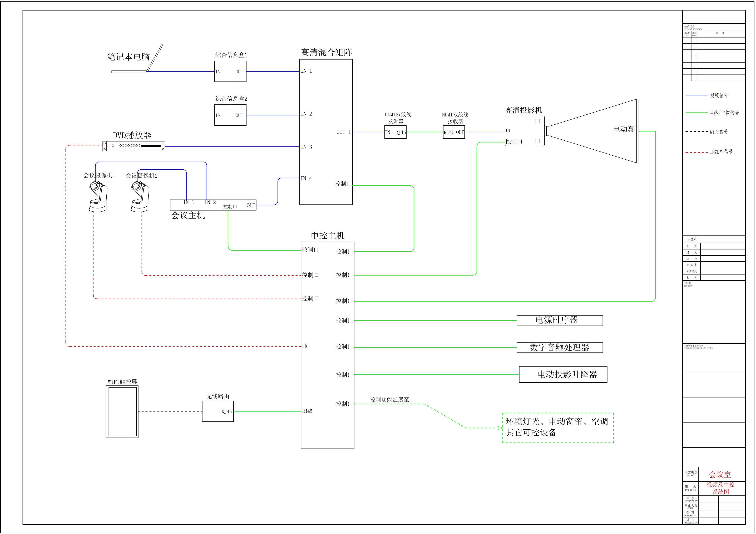The height and width of the screenshot is (534, 756).
Task: Click the green dashed controllable devices box
Action: tap(558, 428)
